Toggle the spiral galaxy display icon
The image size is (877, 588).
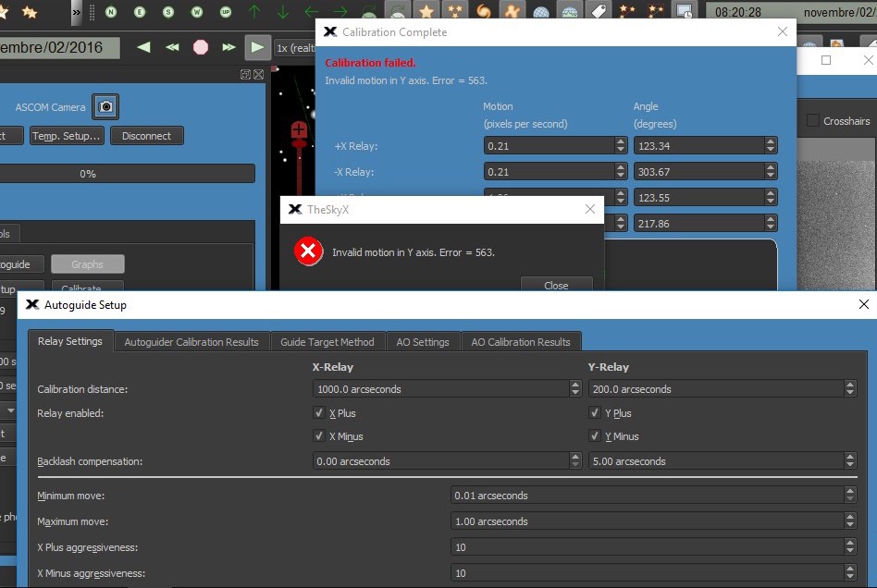[484, 10]
